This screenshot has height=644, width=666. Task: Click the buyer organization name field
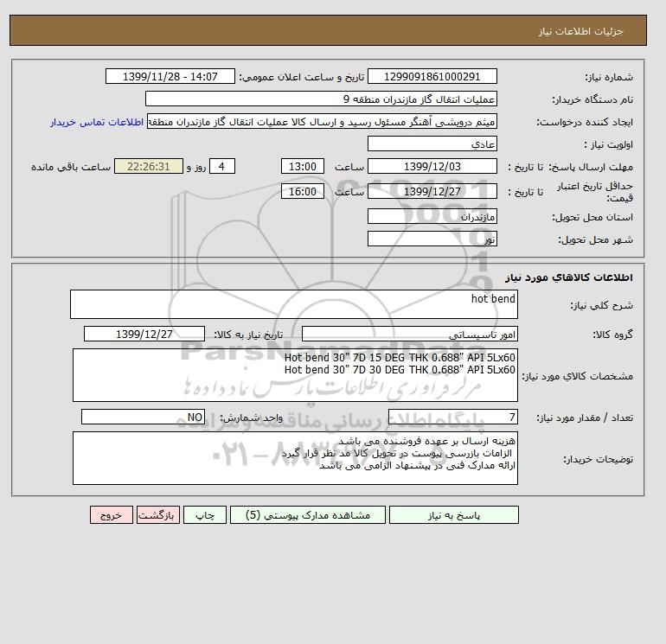pyautogui.click(x=321, y=99)
